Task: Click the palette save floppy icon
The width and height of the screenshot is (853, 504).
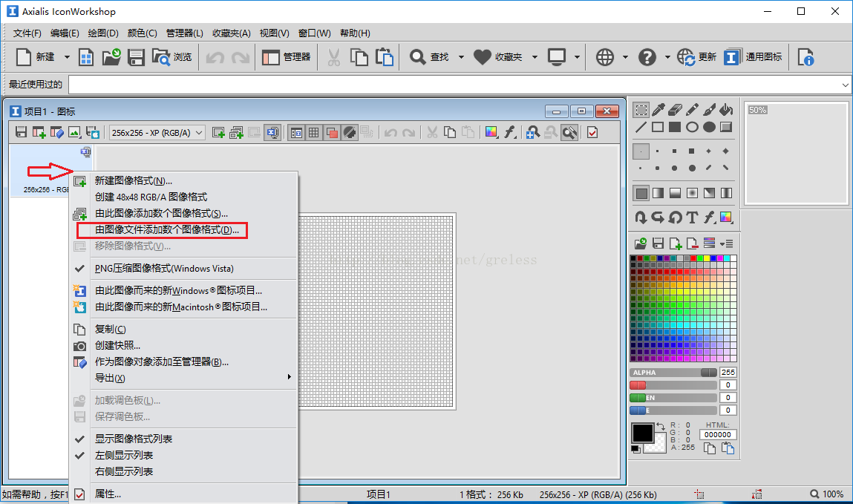Action: coord(658,243)
